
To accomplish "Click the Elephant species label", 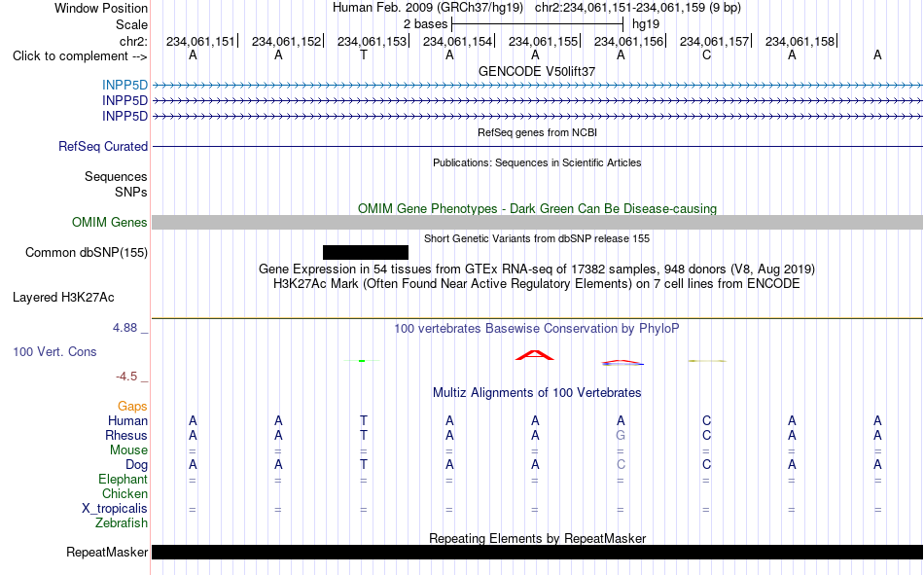I will pyautogui.click(x=123, y=480).
